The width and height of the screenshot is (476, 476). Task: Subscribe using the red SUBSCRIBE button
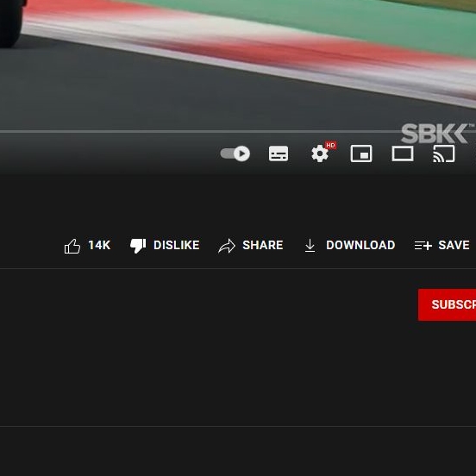tap(447, 304)
